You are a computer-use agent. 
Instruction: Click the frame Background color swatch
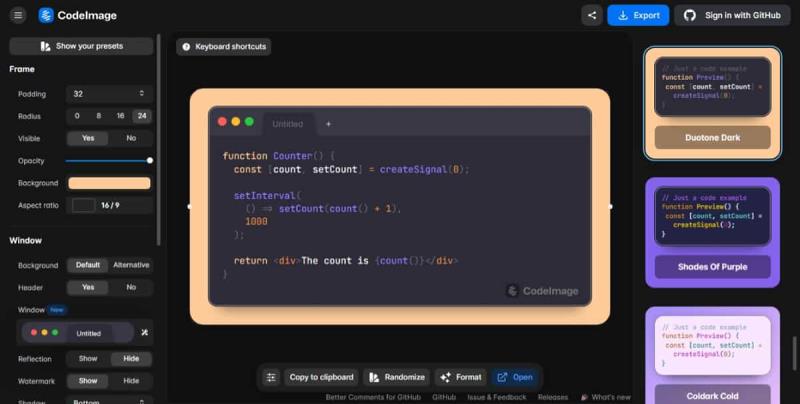[109, 183]
